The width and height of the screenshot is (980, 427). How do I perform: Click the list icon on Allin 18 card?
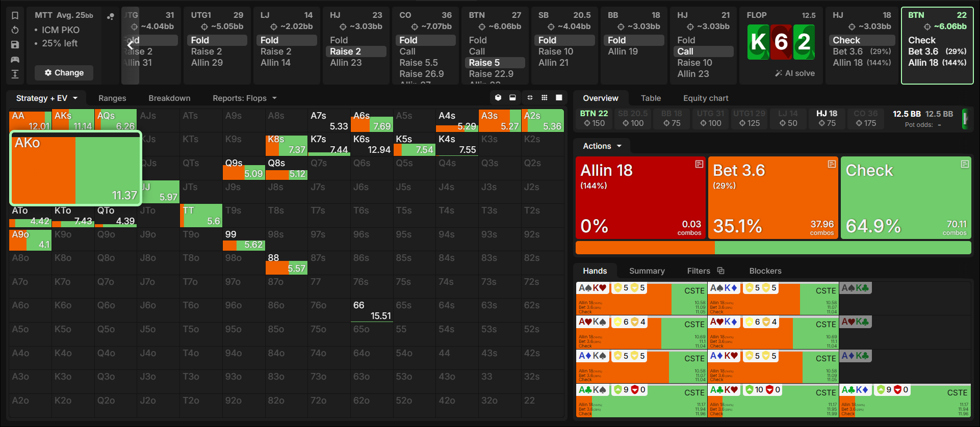point(699,164)
